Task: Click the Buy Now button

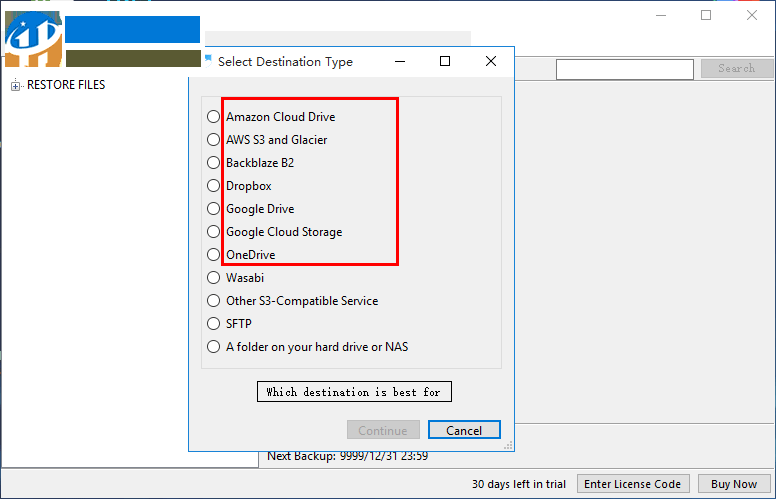Action: 734,484
